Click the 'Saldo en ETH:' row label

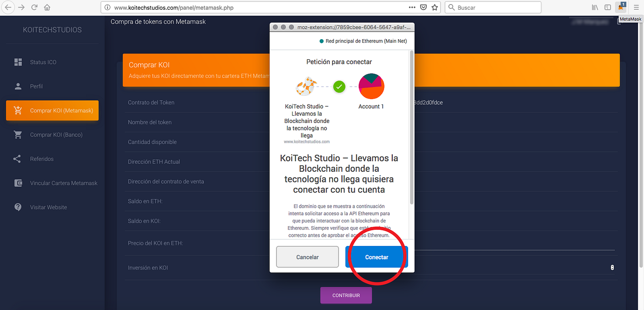[x=145, y=201]
